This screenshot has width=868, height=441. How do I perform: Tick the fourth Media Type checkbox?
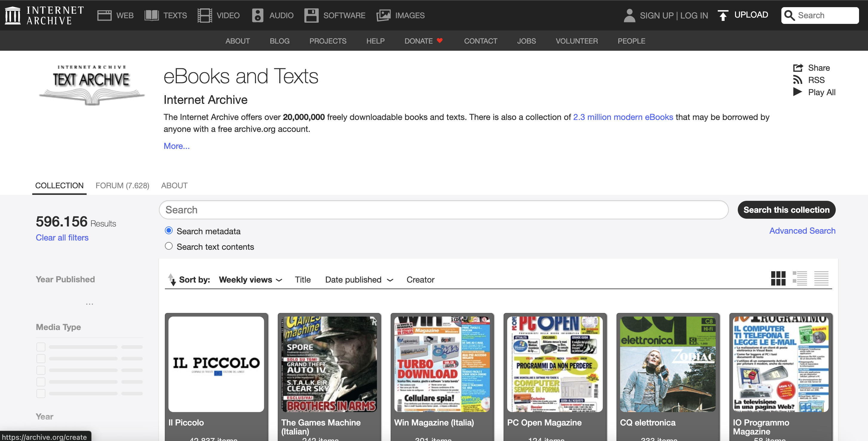41,382
